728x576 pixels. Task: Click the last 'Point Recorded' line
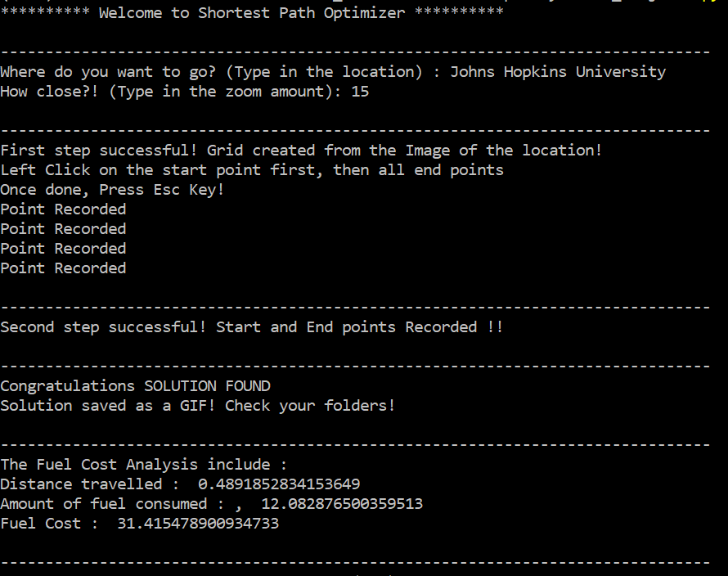(x=63, y=268)
